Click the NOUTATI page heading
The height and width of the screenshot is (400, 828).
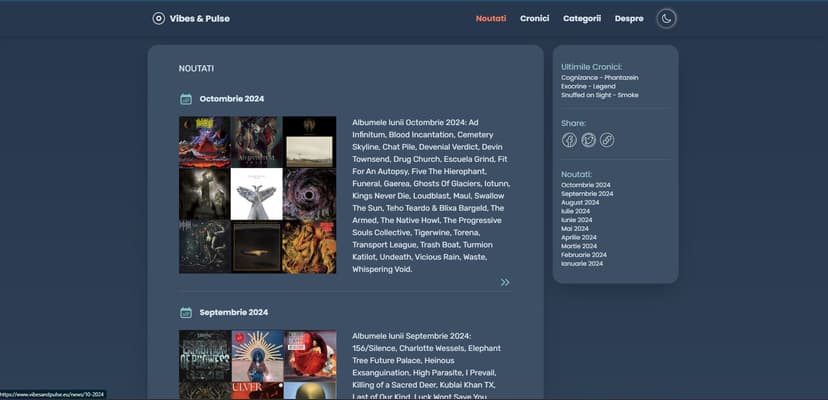(196, 69)
